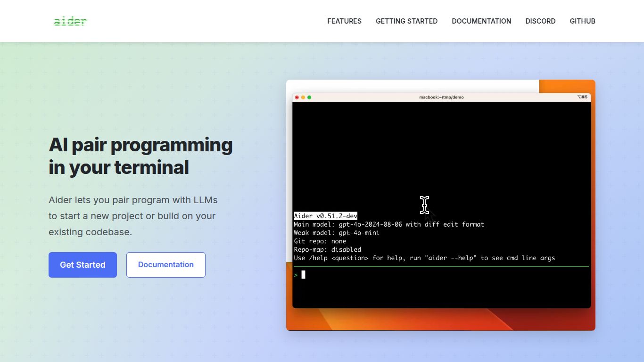644x362 pixels.
Task: Click the aider logo in the header
Action: click(70, 21)
